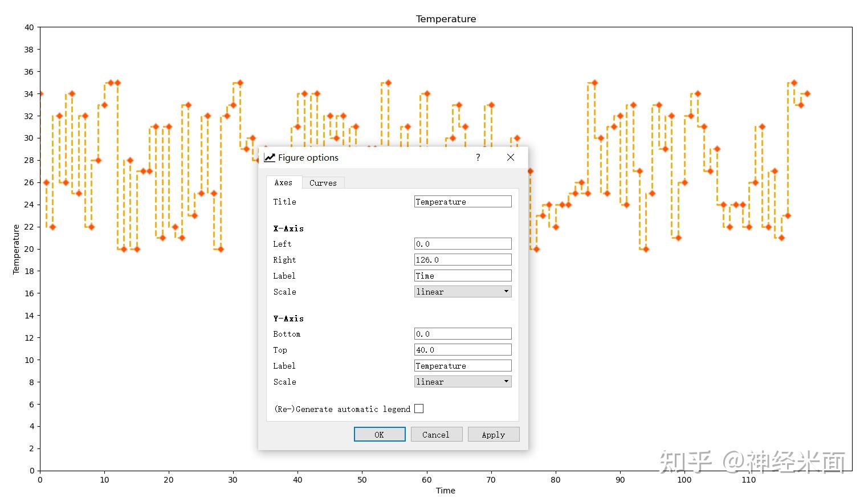Enable the (Re-)Generate automatic legend checkbox

pyautogui.click(x=419, y=409)
